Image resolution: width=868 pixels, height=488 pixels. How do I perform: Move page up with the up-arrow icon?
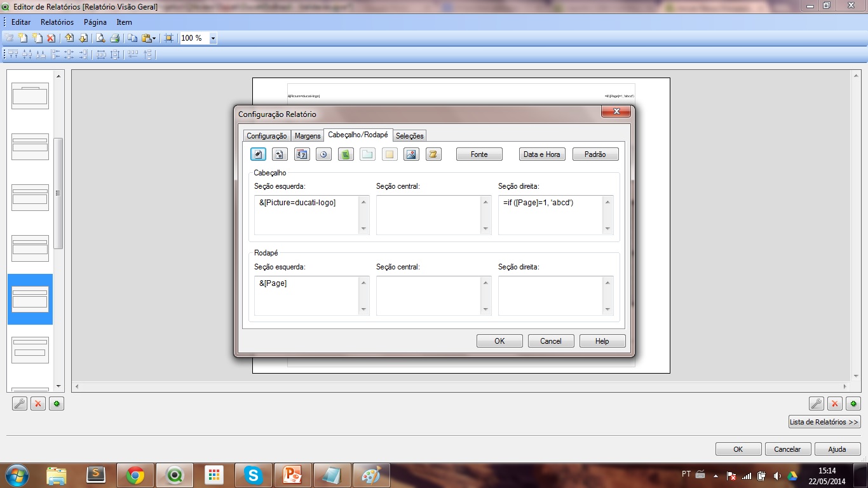click(x=69, y=38)
